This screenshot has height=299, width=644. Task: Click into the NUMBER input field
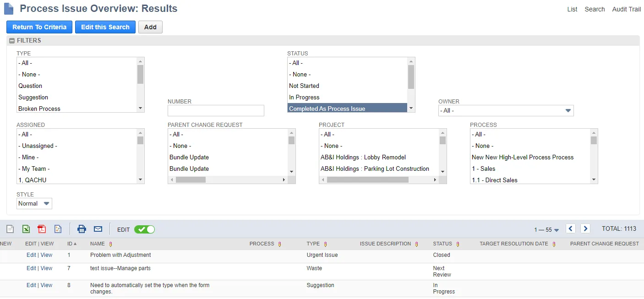[216, 110]
